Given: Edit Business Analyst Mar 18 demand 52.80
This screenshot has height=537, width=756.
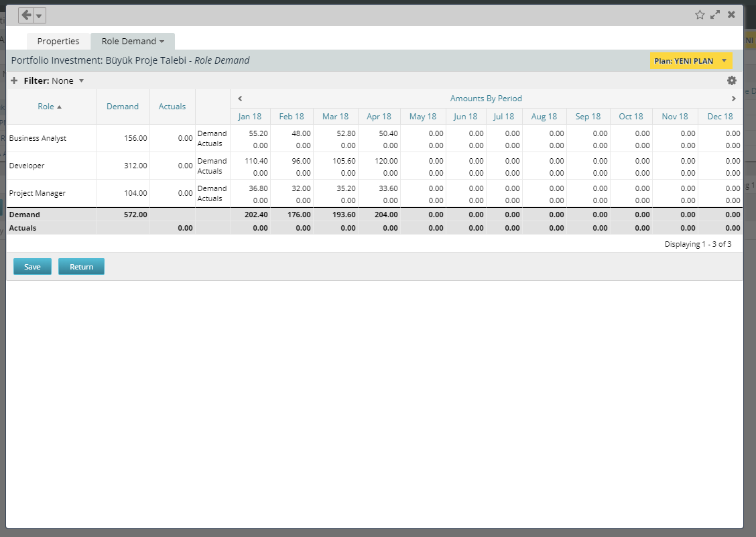Looking at the screenshot, I should (x=346, y=133).
